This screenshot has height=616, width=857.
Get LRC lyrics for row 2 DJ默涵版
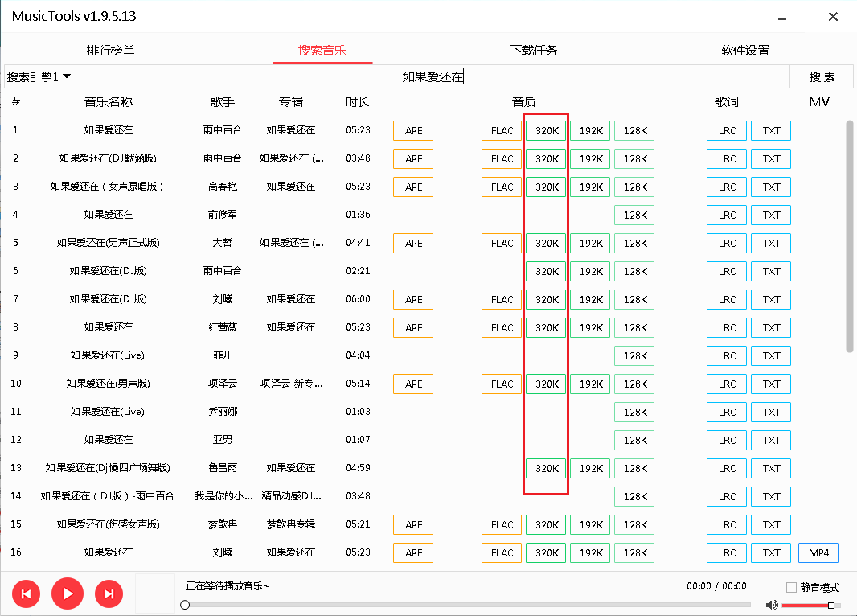[x=727, y=159]
